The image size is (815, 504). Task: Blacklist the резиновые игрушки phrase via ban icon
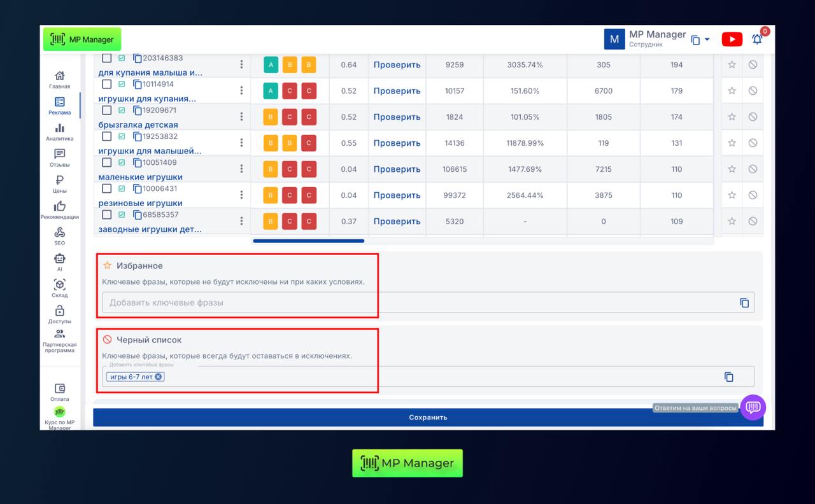point(753,195)
